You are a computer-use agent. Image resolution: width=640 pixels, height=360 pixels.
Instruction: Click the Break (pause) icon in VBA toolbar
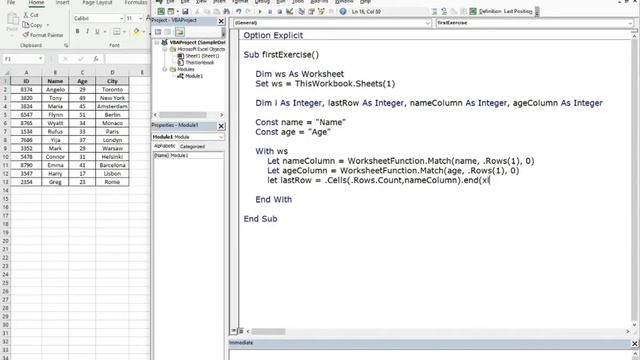270,11
